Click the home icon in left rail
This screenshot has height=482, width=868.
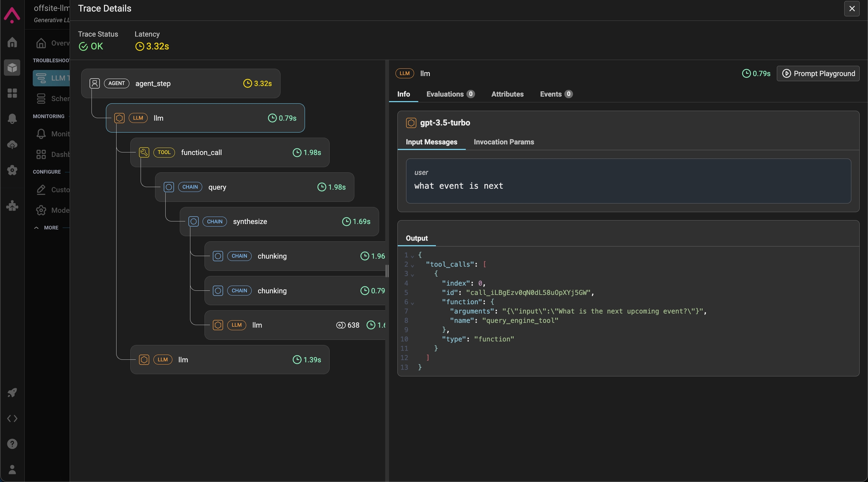[12, 42]
